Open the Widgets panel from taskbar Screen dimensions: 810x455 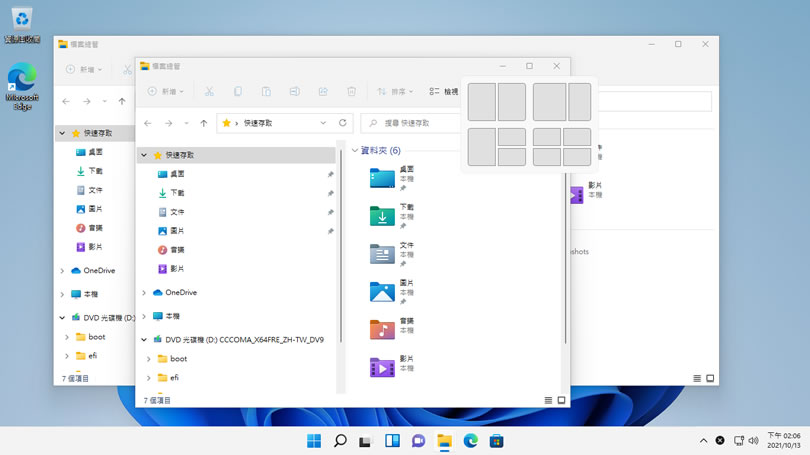point(392,441)
